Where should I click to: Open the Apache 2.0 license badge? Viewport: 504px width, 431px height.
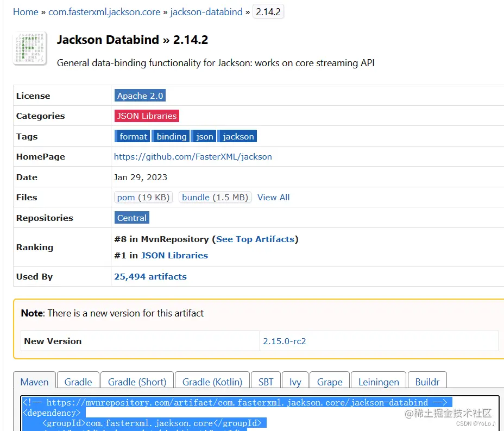click(x=140, y=96)
